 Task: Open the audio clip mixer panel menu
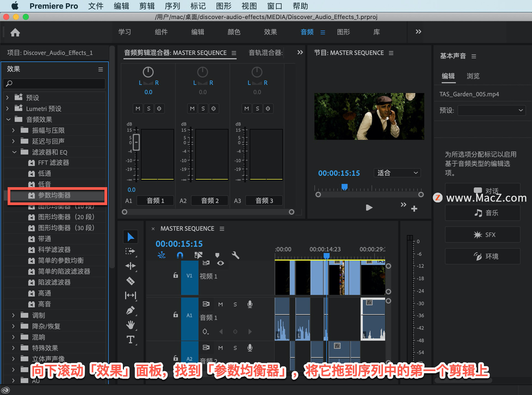pos(234,53)
